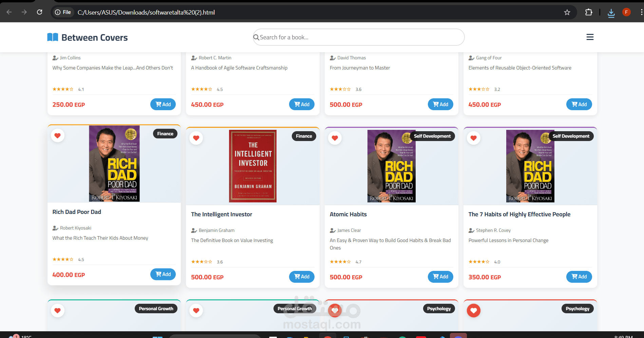Click 'A Handbook of Agile Software Craftsmanship'
644x338 pixels.
pos(239,68)
